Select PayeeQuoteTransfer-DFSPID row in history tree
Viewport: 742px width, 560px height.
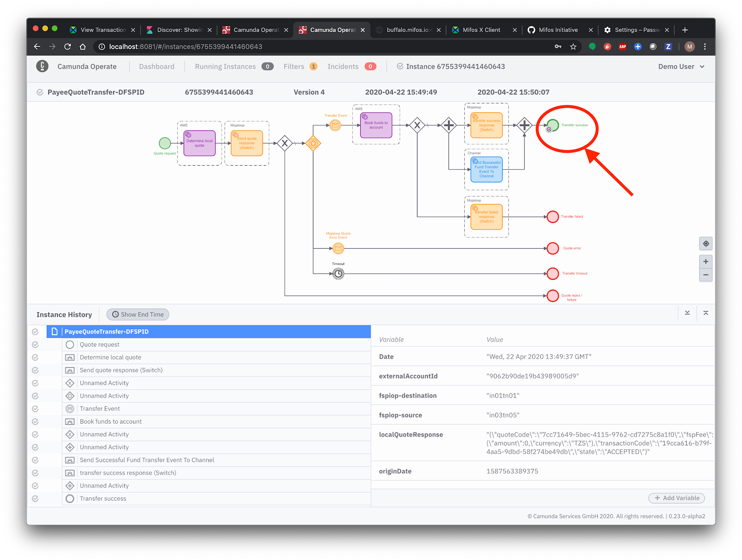pyautogui.click(x=209, y=332)
